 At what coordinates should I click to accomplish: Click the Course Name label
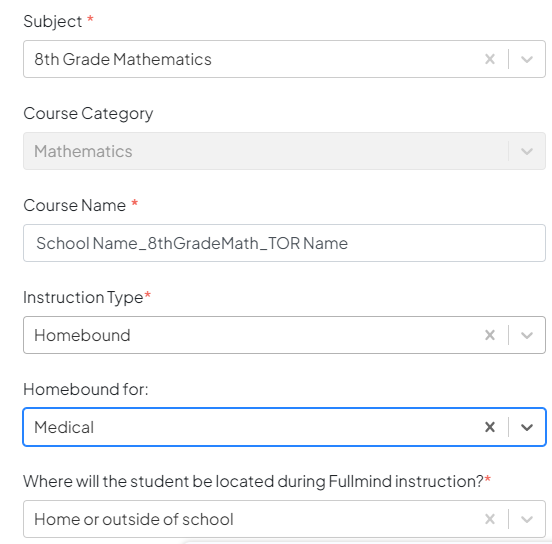(x=75, y=205)
